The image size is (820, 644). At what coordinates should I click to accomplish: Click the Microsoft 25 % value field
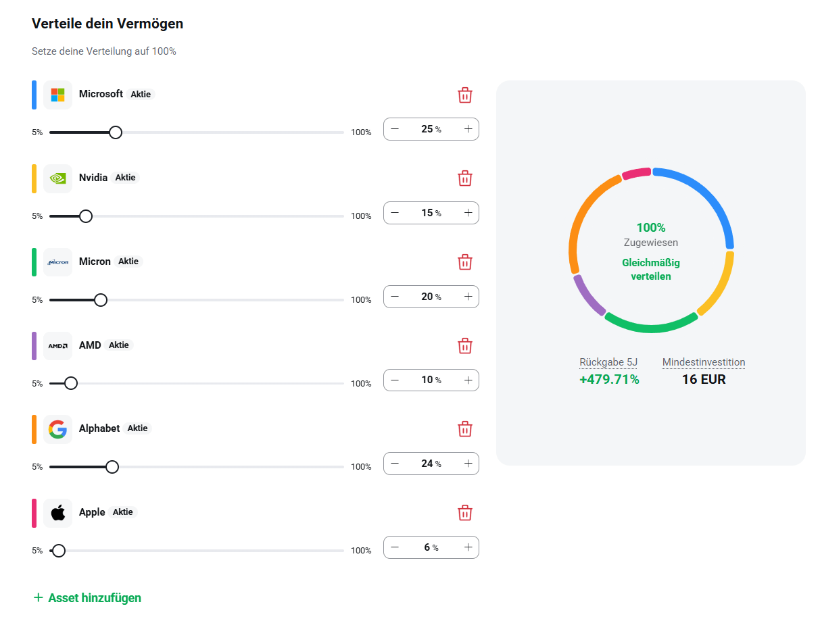coord(431,129)
